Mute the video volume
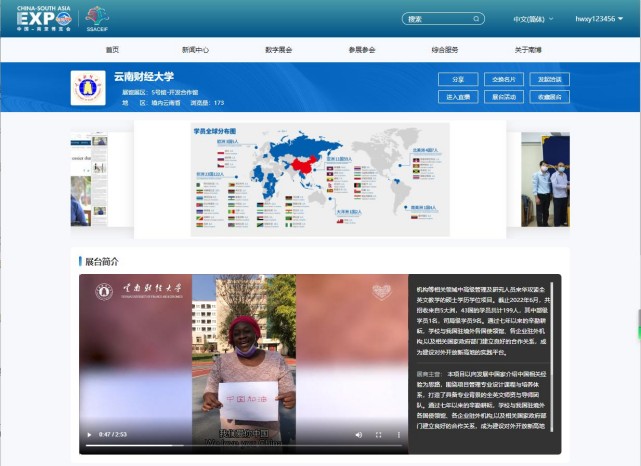 click(359, 435)
